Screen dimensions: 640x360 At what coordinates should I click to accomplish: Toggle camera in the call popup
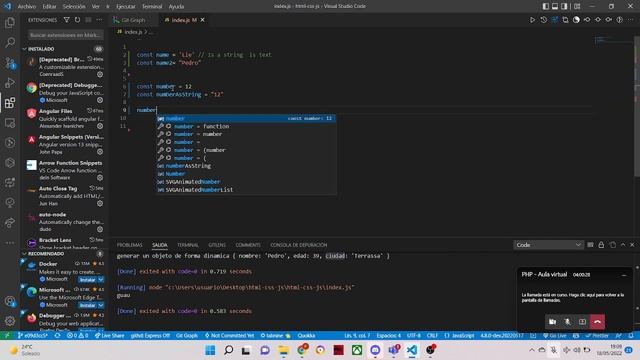(x=552, y=322)
